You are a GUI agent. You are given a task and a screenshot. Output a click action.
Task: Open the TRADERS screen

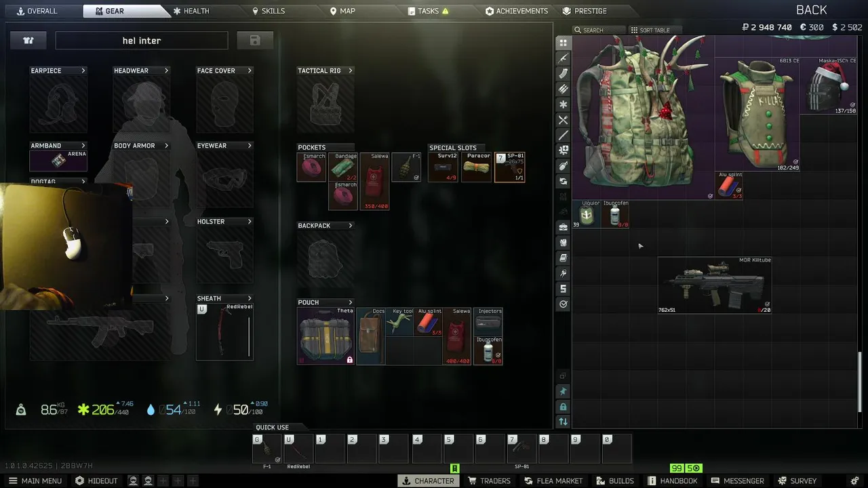tap(489, 481)
